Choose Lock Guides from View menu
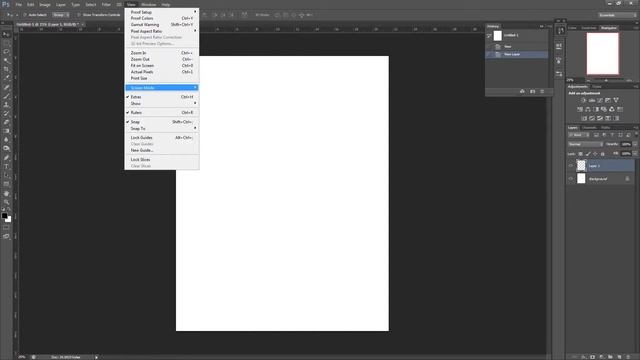Viewport: 640px width, 360px height. click(x=162, y=138)
